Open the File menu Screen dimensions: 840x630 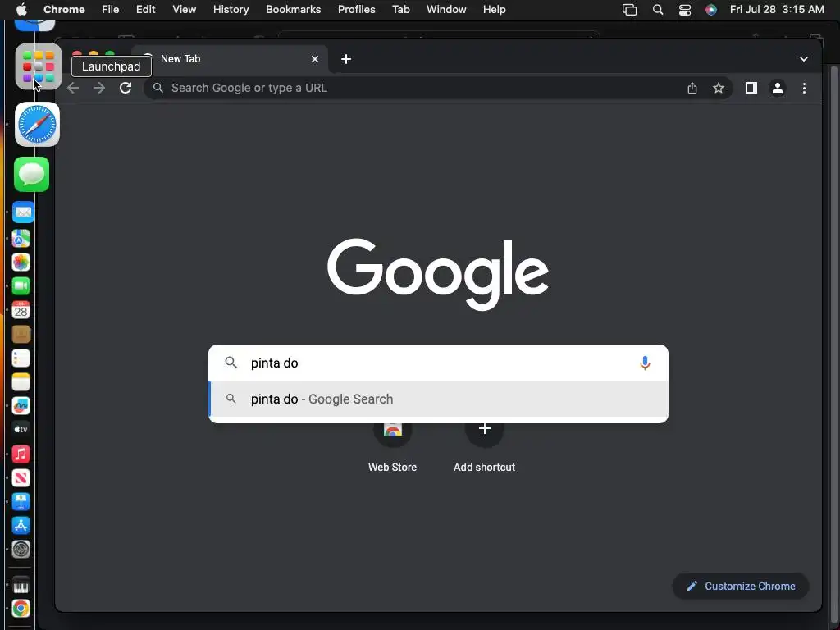click(x=111, y=9)
